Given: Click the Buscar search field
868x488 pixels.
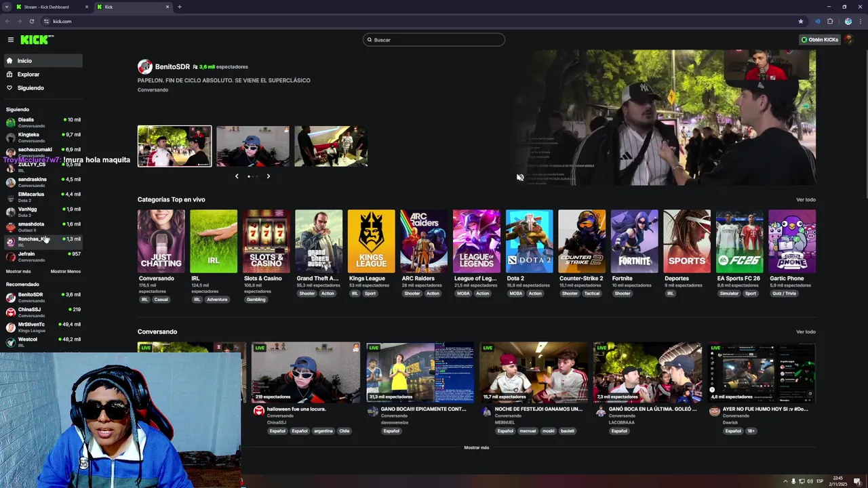Looking at the screenshot, I should (x=434, y=40).
